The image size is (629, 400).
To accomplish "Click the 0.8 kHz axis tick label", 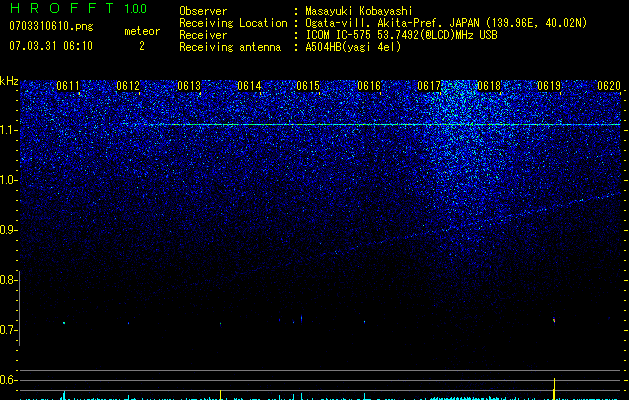I will [x=7, y=280].
